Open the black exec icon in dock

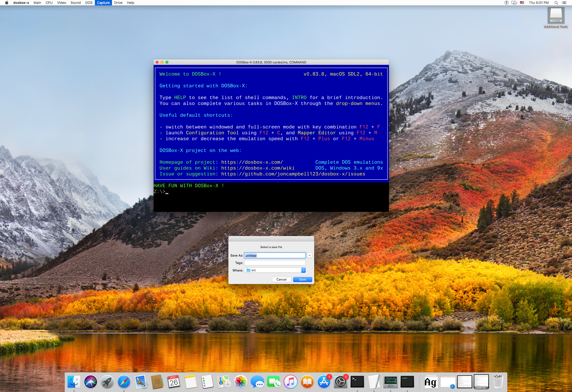[407, 382]
